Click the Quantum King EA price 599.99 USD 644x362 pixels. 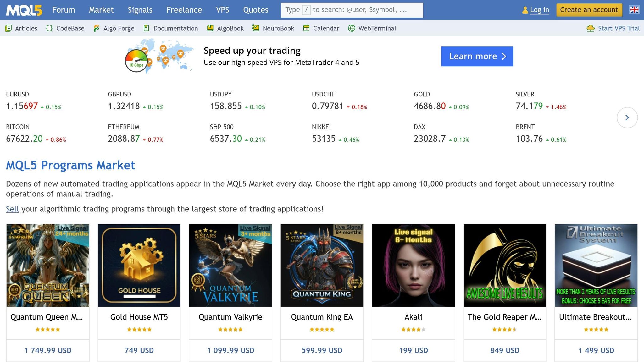click(322, 350)
